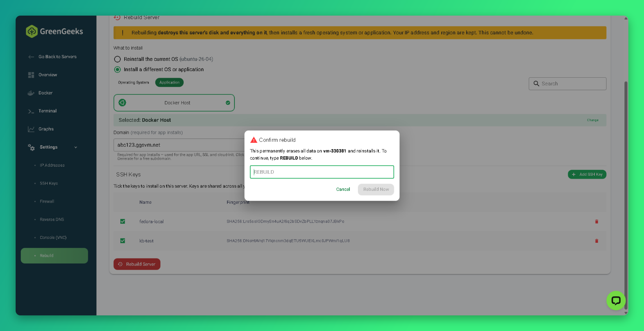The height and width of the screenshot is (331, 644).
Task: Switch to the Application tab
Action: [169, 82]
